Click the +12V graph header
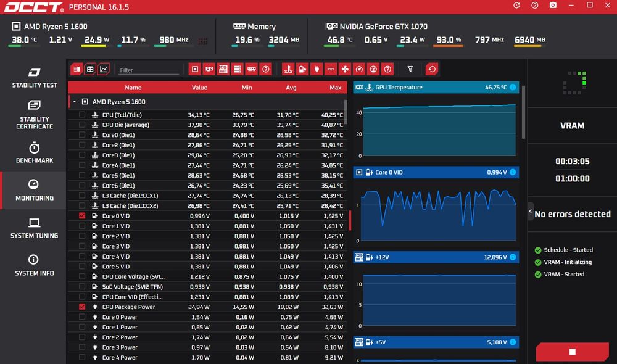 (x=436, y=257)
